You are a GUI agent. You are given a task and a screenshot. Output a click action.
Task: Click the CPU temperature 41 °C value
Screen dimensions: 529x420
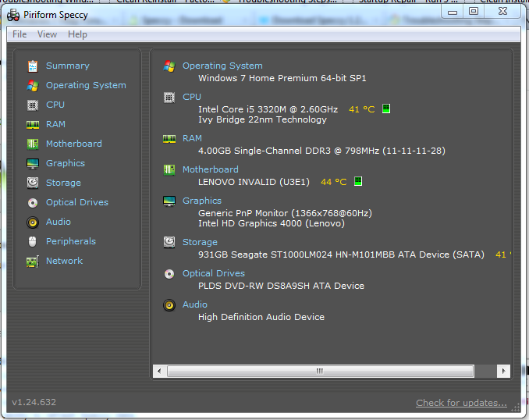[x=362, y=109]
